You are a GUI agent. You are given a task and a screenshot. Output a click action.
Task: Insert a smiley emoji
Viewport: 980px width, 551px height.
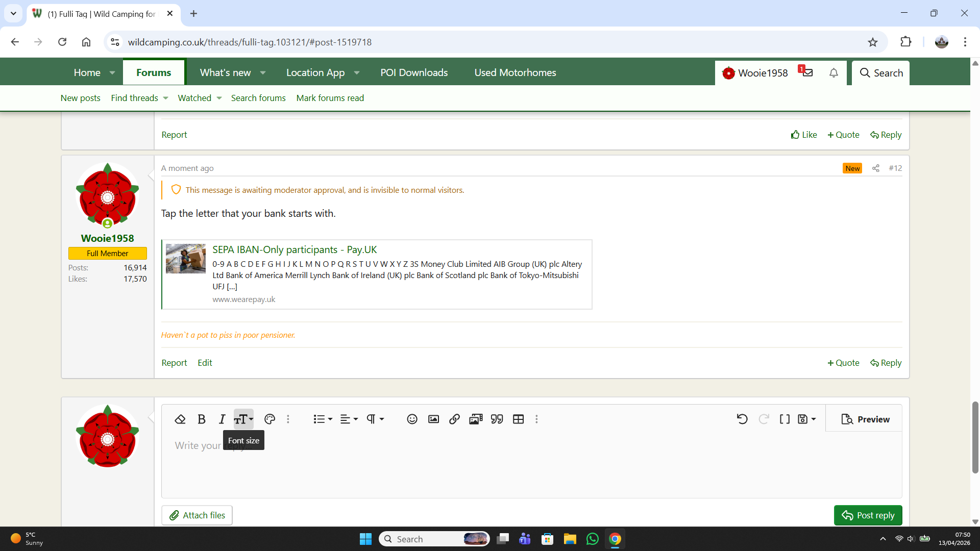click(x=412, y=419)
